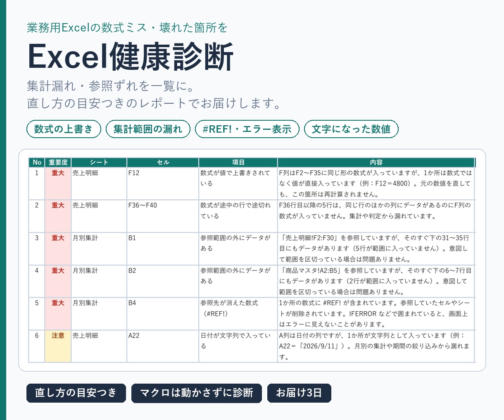The width and height of the screenshot is (504, 420).
Task: Click 参照先が消えた数式（#REF!）item cell
Action: [x=238, y=314]
